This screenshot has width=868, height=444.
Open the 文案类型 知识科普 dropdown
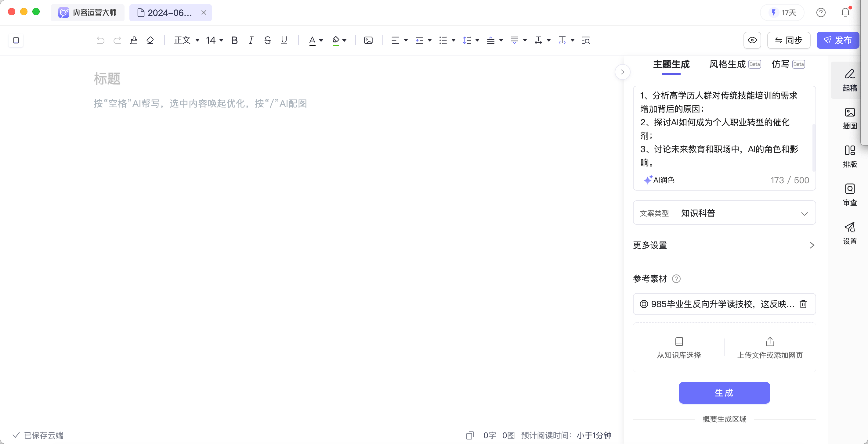pos(724,213)
